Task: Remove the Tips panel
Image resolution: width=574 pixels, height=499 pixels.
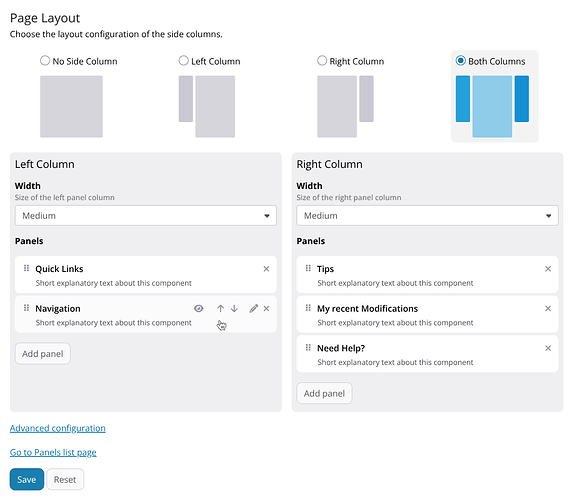Action: click(548, 269)
